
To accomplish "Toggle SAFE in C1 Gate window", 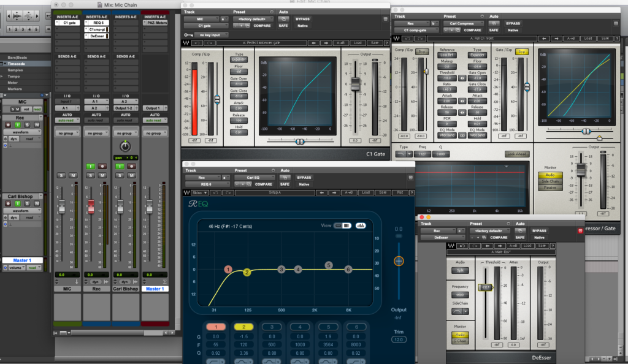I will coord(283,26).
